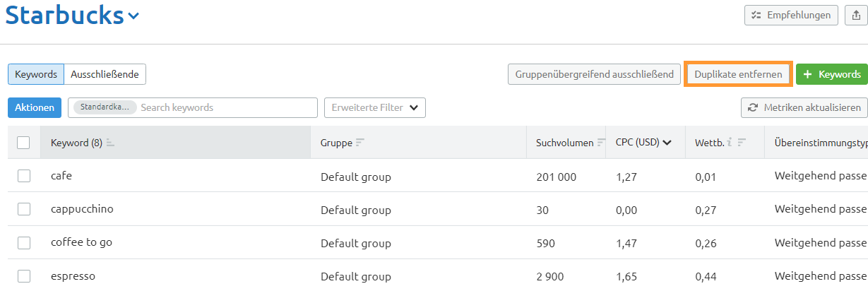Screen dimensions: 868x291
Task: Expand the Erweiterte Filter dropdown
Action: click(x=375, y=107)
